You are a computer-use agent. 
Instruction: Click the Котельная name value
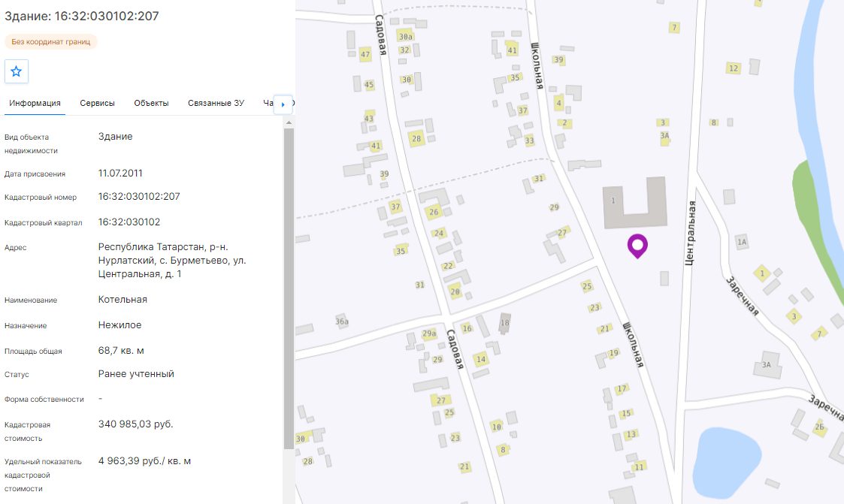(123, 300)
